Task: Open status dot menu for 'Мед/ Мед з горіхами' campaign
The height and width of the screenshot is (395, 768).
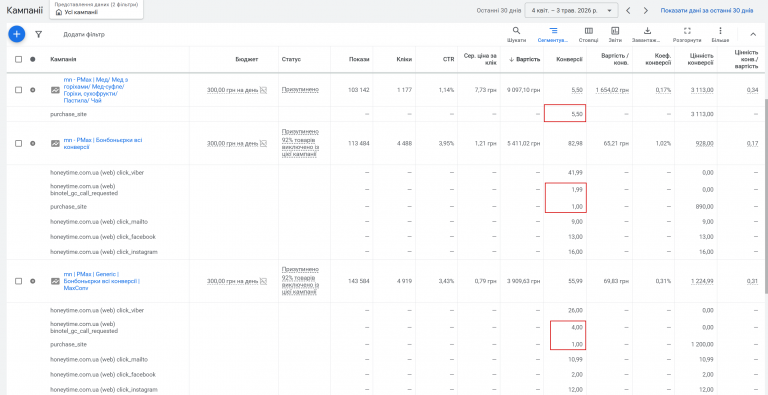Action: tap(32, 90)
